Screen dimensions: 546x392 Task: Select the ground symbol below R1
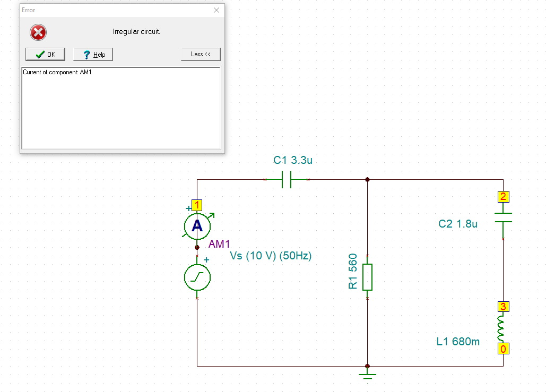point(367,374)
